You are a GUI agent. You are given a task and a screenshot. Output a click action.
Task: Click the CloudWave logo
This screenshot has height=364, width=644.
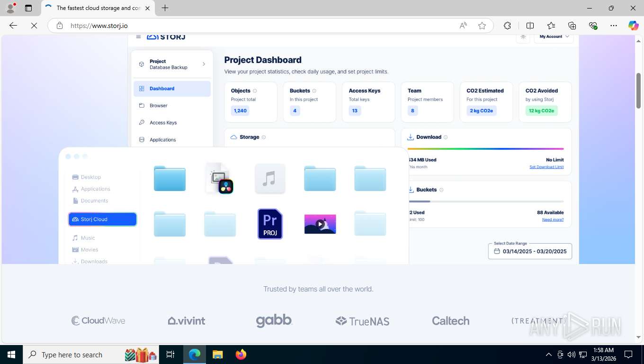point(98,321)
